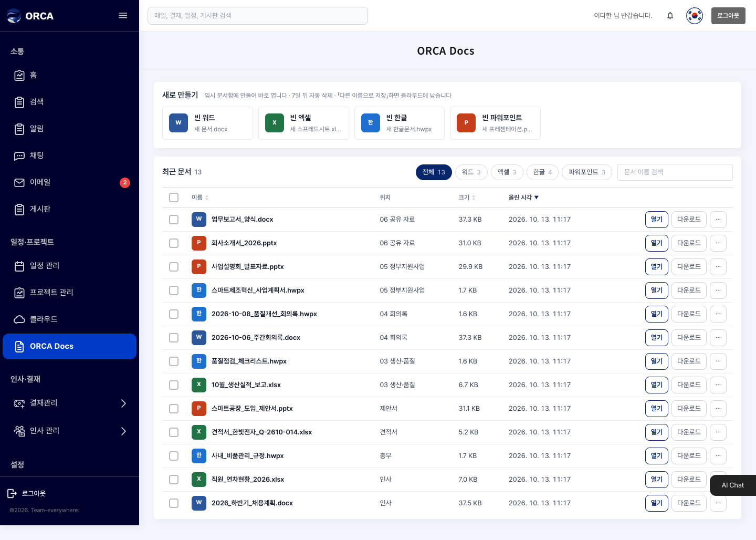The width and height of the screenshot is (756, 540).
Task: Check the box for 업무보고서_양식.docx
Action: (174, 220)
